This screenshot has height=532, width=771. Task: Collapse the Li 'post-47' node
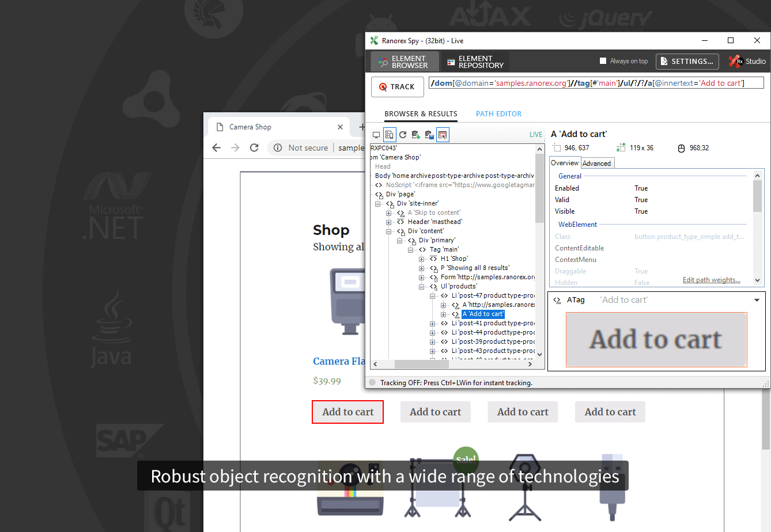point(433,295)
